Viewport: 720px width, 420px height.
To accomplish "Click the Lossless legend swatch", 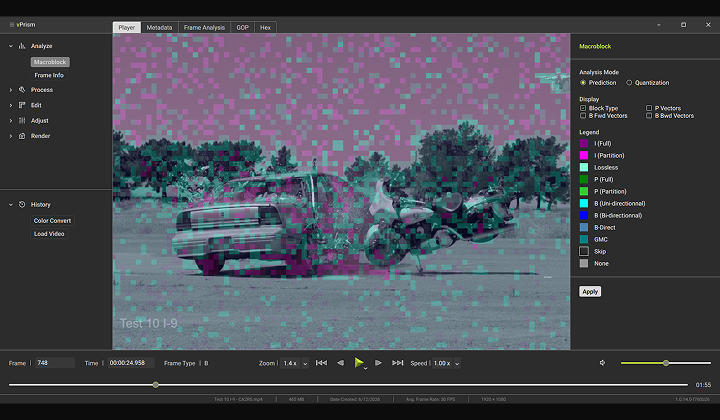I will pyautogui.click(x=584, y=168).
